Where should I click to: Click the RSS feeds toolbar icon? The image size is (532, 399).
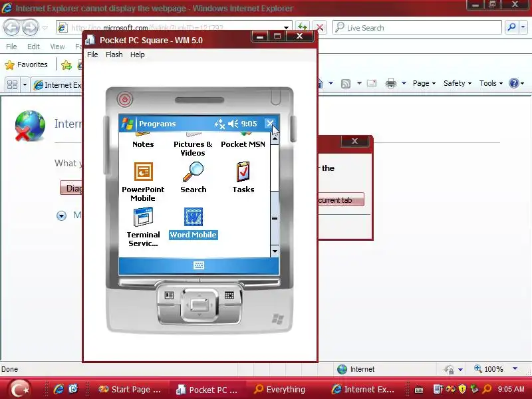(x=345, y=84)
